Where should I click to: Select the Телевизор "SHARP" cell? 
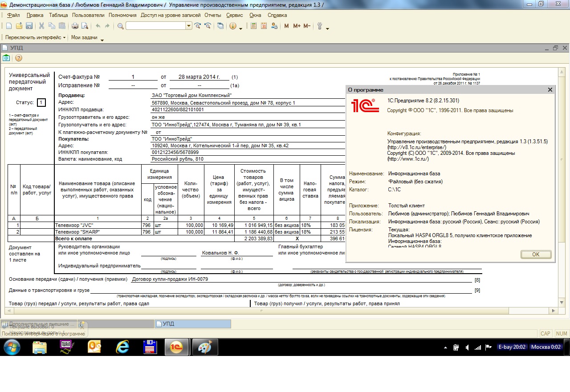[98, 232]
